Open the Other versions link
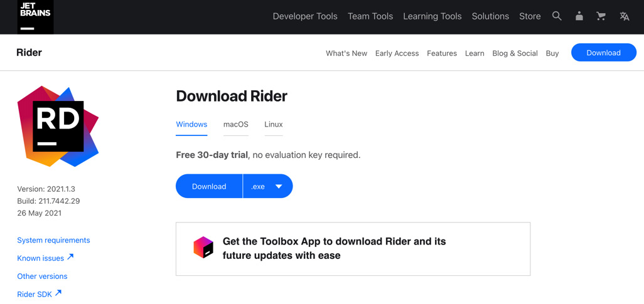This screenshot has height=304, width=644. 42,276
